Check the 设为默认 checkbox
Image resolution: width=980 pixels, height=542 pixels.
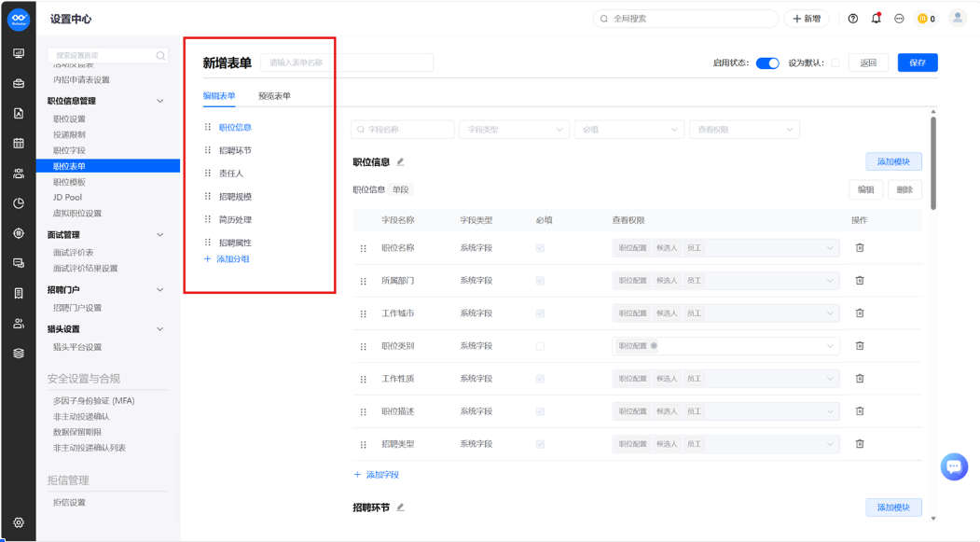pyautogui.click(x=835, y=63)
